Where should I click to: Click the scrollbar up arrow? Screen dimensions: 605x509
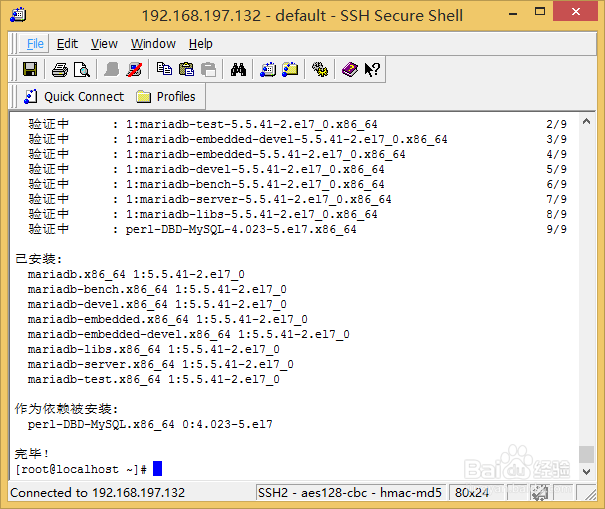click(586, 122)
